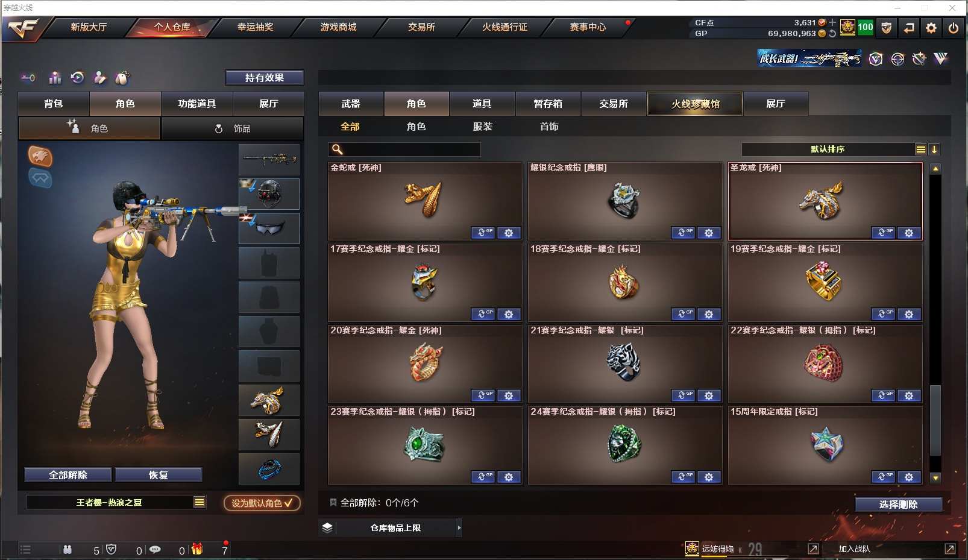This screenshot has width=968, height=560.
Task: Toggle 设为默认角色 checkmark button
Action: coord(262,503)
